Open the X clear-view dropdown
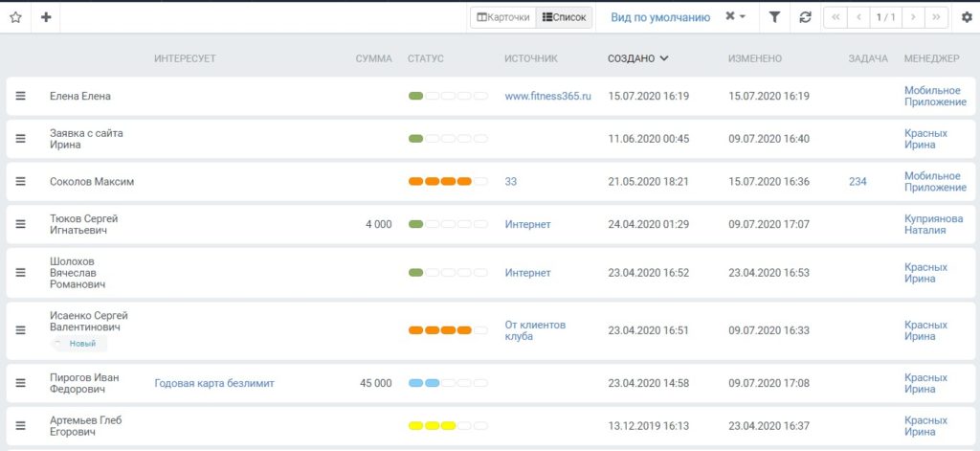The height and width of the screenshot is (451, 980). tap(736, 17)
